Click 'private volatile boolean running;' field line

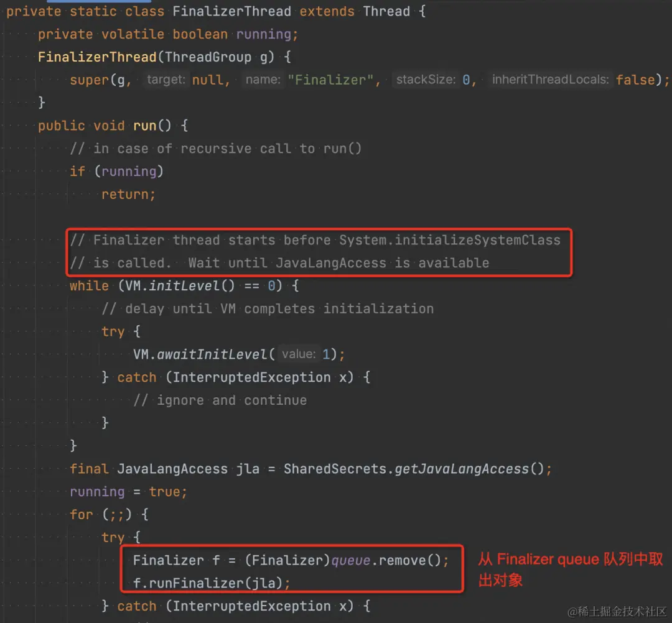(x=167, y=34)
